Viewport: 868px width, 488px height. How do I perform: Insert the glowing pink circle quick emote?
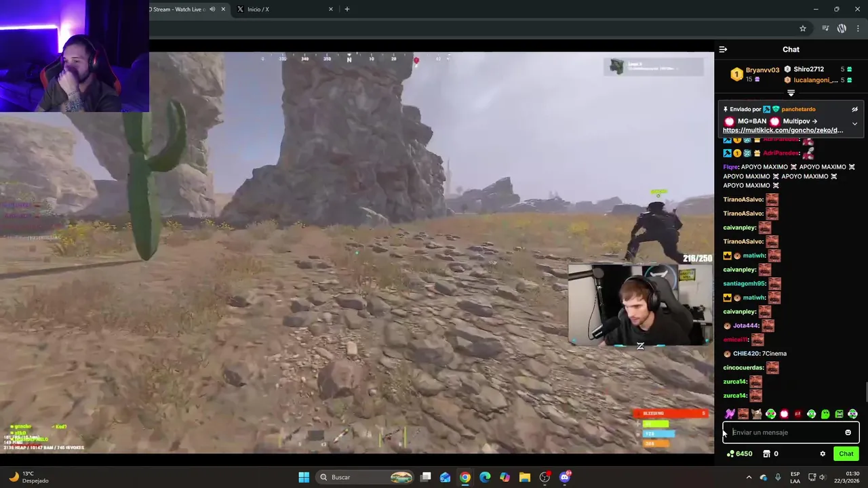point(784,414)
